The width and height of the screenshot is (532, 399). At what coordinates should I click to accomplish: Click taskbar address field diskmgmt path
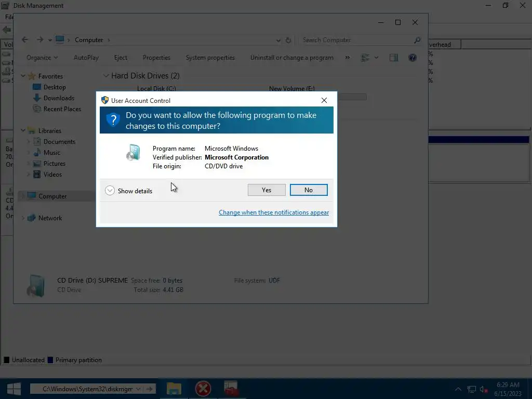tap(87, 389)
